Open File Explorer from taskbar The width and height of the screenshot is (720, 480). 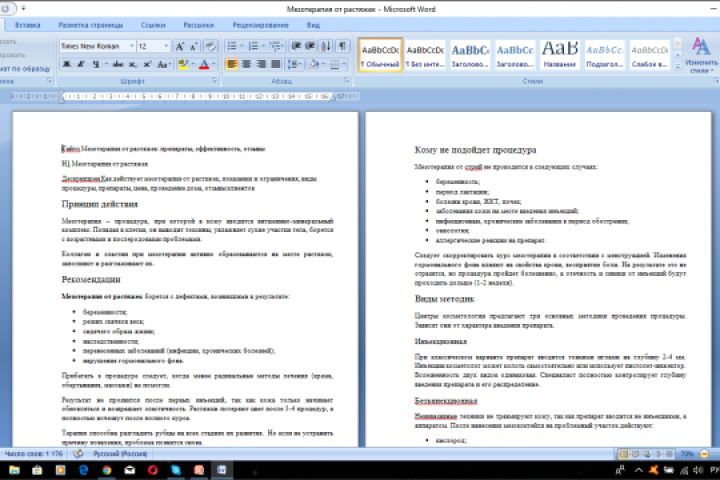[14, 470]
